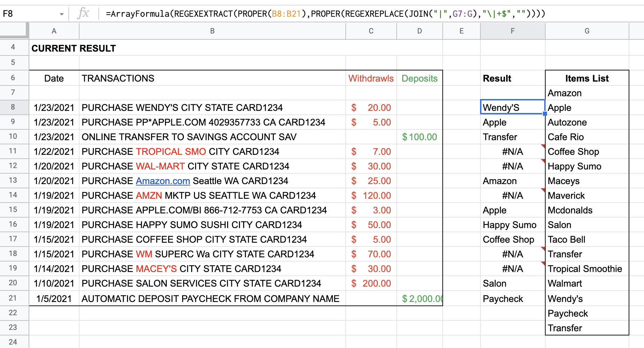This screenshot has width=644, height=348.
Task: Click the red 'Withdrawls' header cell
Action: [x=371, y=78]
